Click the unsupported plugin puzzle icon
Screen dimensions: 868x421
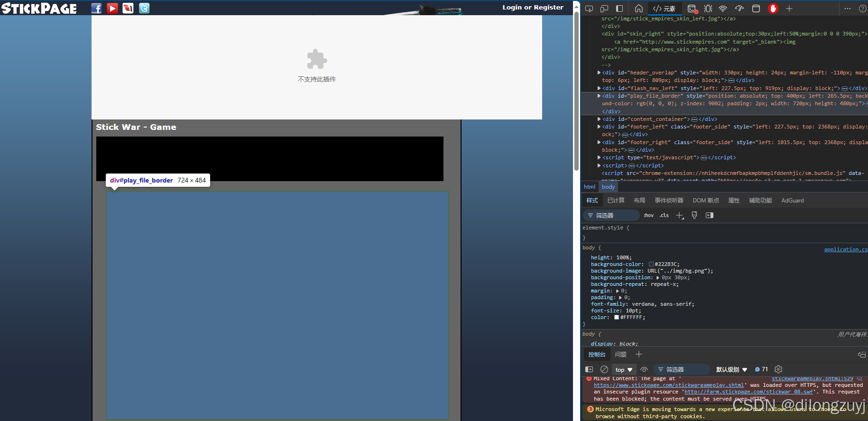point(317,59)
